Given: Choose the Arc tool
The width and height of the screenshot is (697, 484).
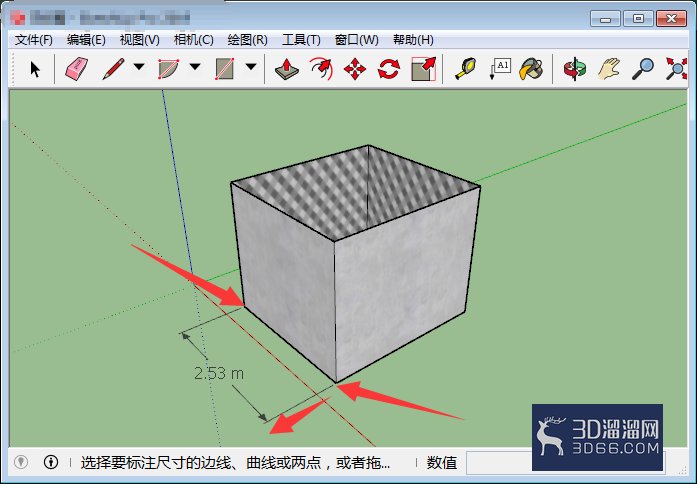Looking at the screenshot, I should point(168,69).
